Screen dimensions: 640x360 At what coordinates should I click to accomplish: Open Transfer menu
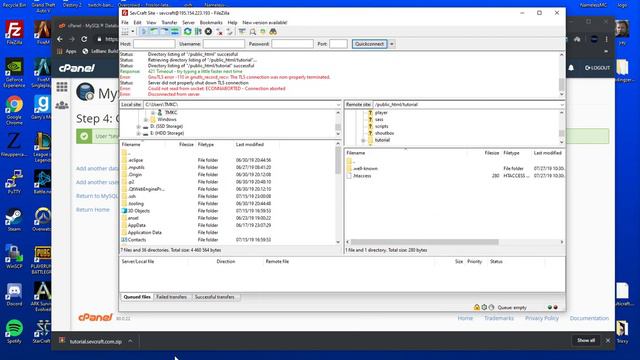[169, 22]
